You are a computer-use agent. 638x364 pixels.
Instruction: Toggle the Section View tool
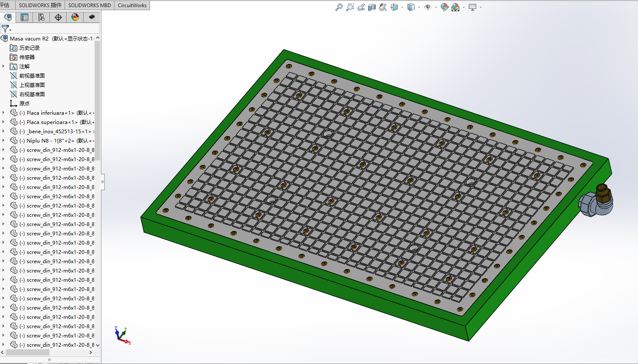(x=372, y=7)
